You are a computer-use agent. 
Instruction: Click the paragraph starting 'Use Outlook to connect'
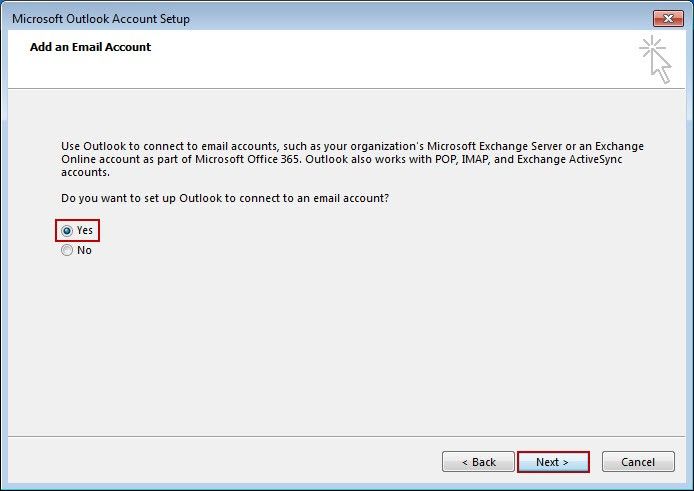[x=352, y=159]
